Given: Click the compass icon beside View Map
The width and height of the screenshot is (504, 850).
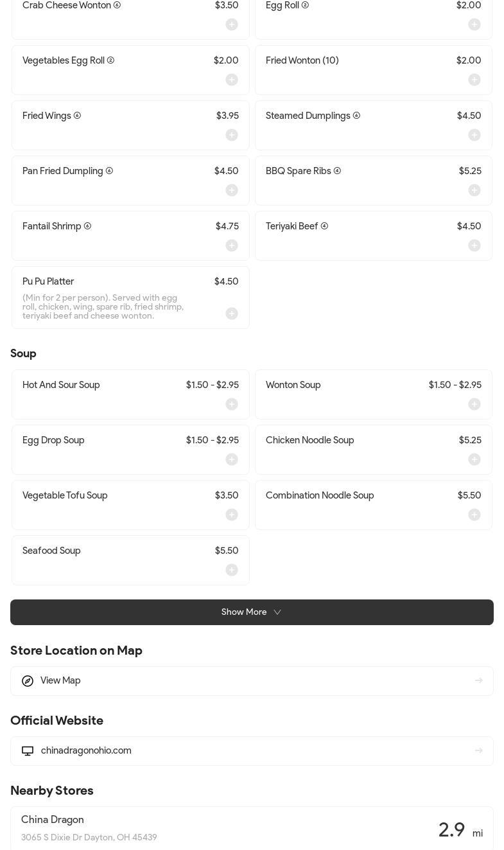Looking at the screenshot, I should pyautogui.click(x=28, y=681).
